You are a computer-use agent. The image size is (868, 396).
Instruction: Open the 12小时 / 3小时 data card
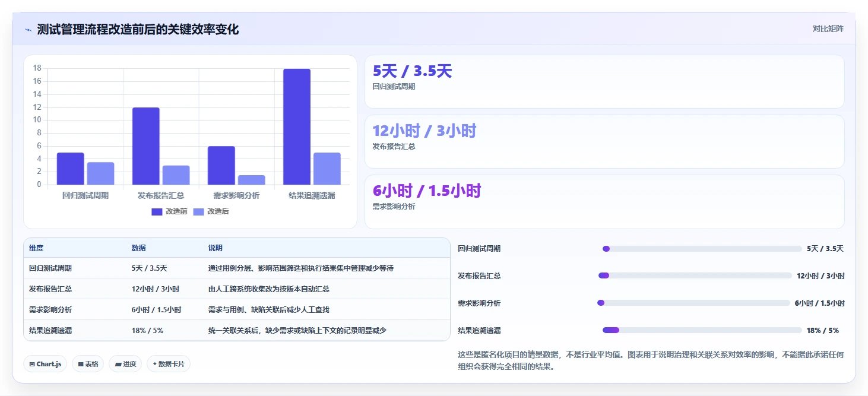tap(604, 142)
